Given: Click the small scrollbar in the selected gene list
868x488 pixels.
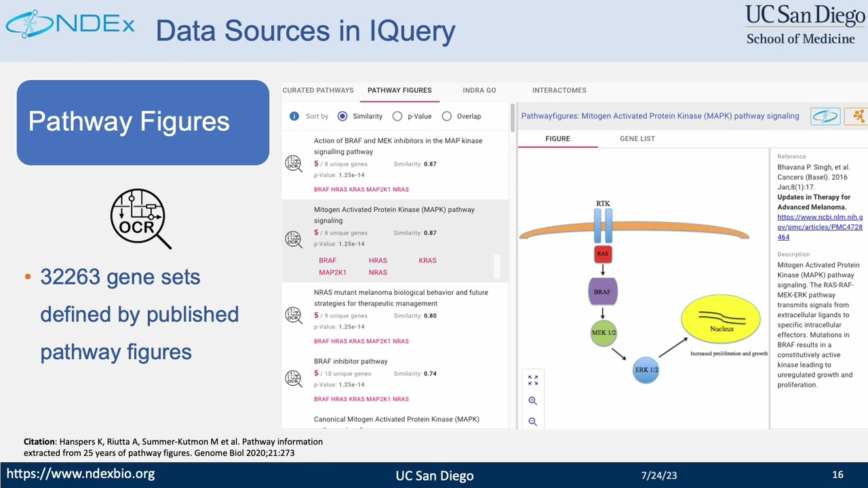Looking at the screenshot, I should click(x=496, y=266).
